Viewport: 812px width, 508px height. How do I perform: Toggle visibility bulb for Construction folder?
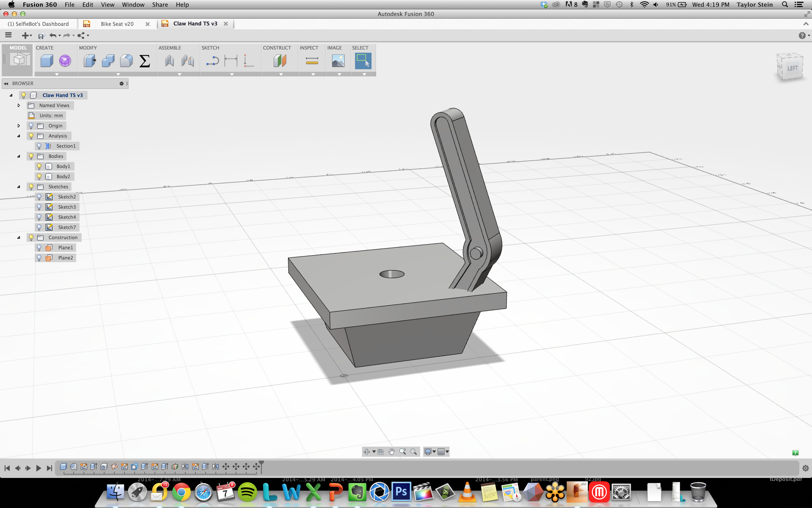coord(31,237)
